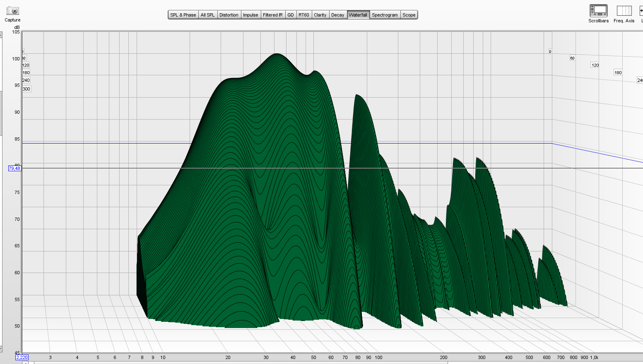Click the 2,220 frequency value box
This screenshot has width=643, height=364.
point(22,357)
